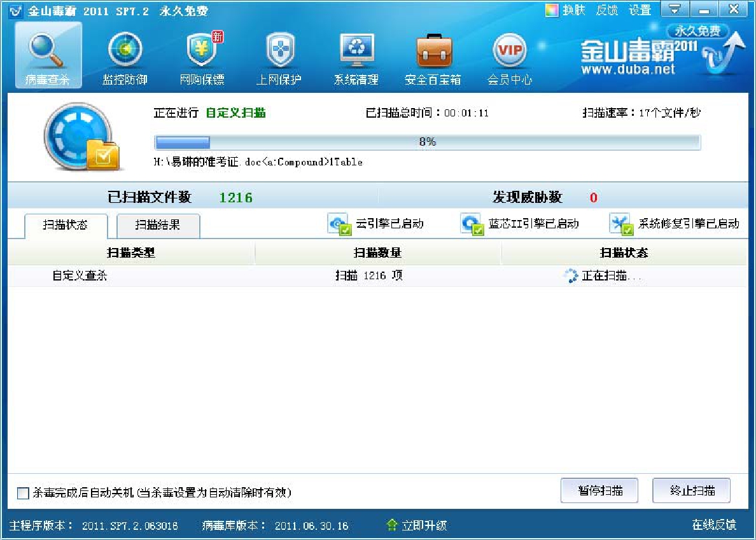
Task: Select the 自定义查杀 scan row
Action: 377,275
